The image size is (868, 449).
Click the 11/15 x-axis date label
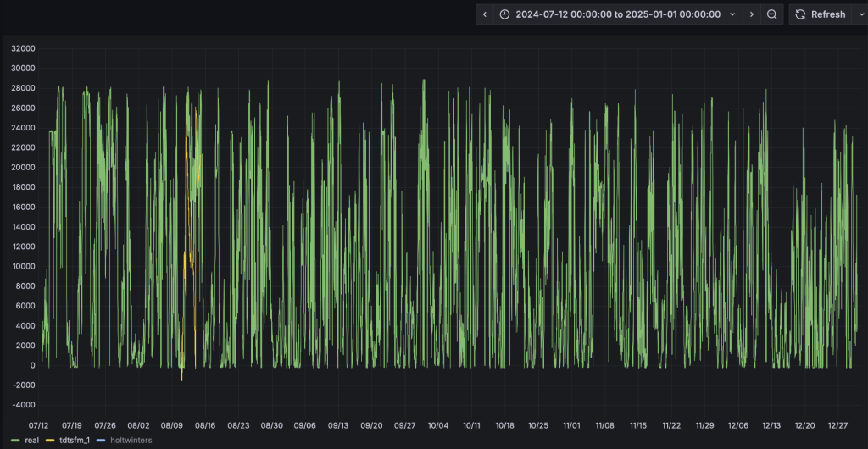637,426
